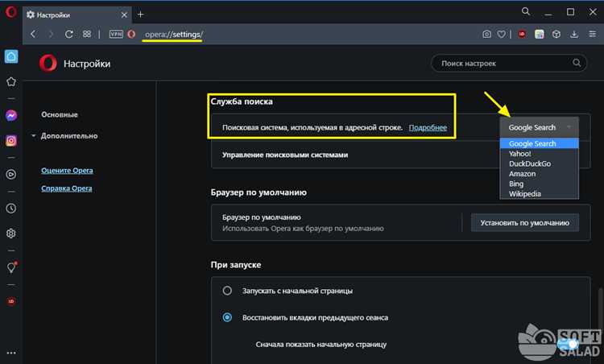Click the 'Служба поиска' heading
The height and width of the screenshot is (364, 604).
pos(242,101)
